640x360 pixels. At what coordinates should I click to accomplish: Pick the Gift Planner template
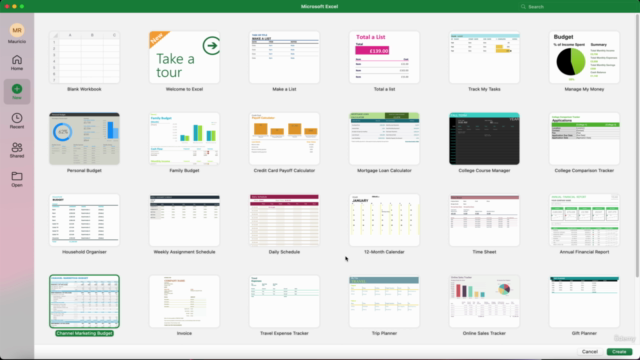[x=584, y=301]
